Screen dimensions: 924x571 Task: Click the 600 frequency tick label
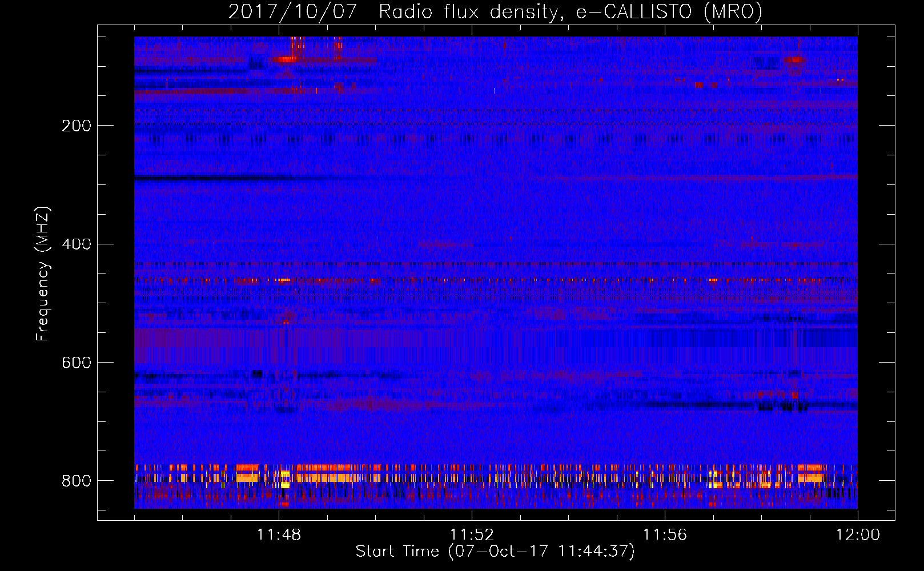pyautogui.click(x=77, y=363)
